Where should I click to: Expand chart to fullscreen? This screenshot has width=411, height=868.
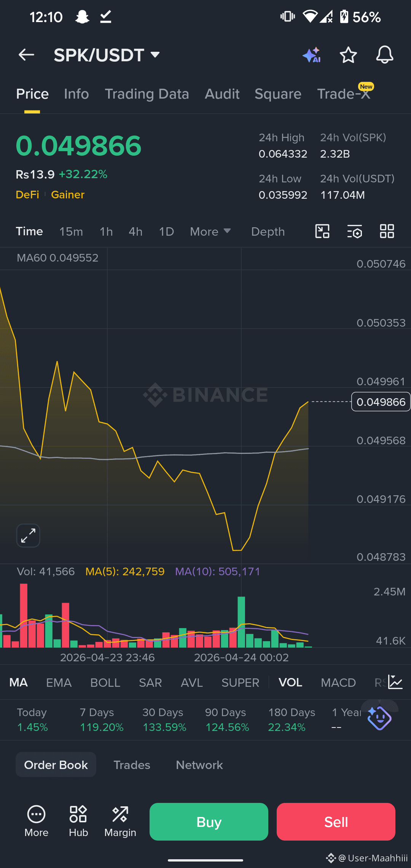coord(28,536)
